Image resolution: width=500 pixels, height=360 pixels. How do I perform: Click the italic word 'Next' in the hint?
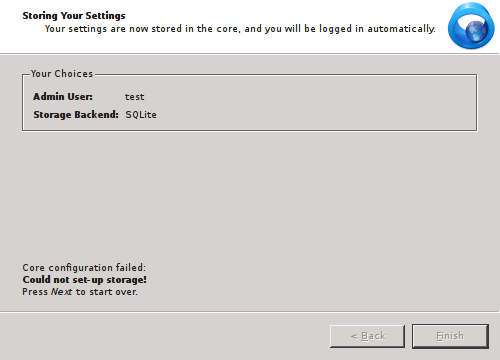coord(61,292)
